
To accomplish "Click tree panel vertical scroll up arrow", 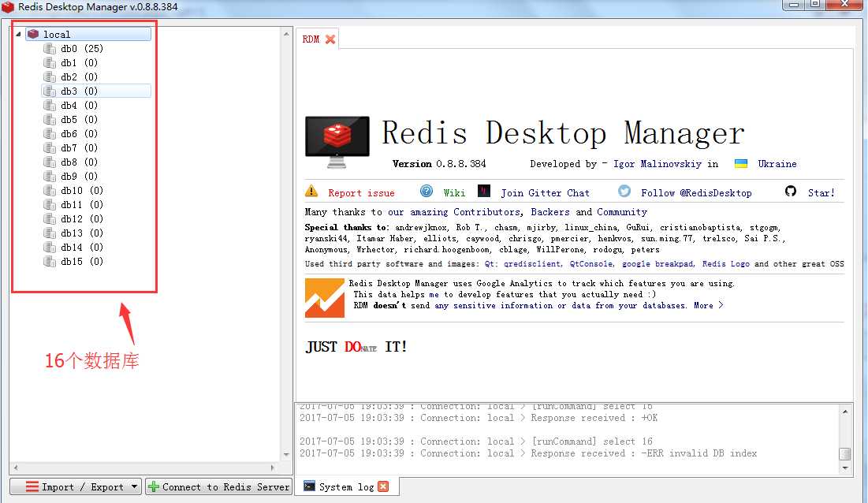I will pyautogui.click(x=285, y=35).
